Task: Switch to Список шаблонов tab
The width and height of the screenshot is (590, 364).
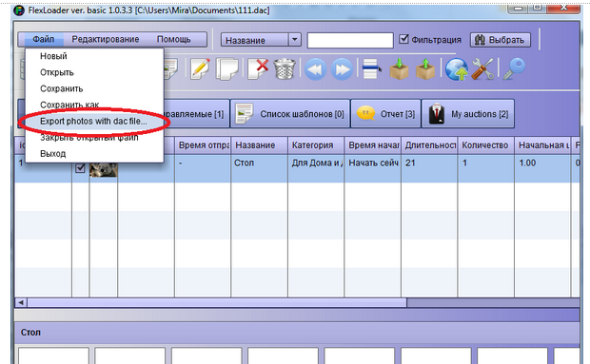Action: tap(290, 114)
